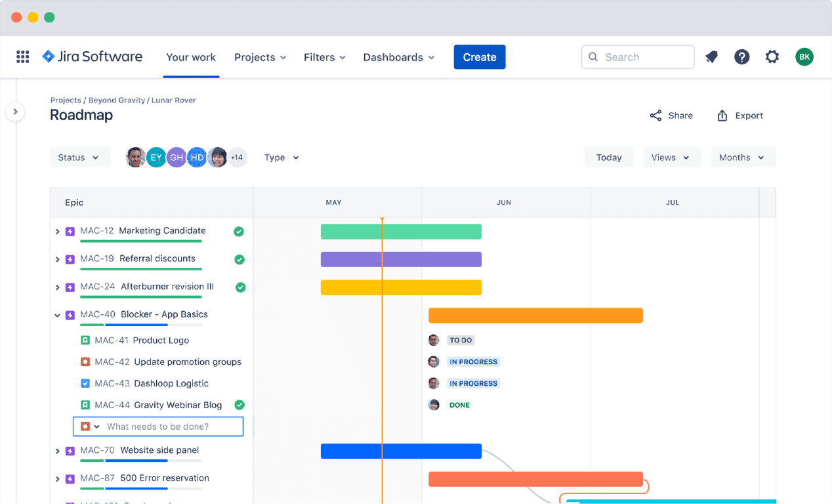Screen dimensions: 832x504
Task: Click the green story icon beside MAC-44
Action: (84, 405)
